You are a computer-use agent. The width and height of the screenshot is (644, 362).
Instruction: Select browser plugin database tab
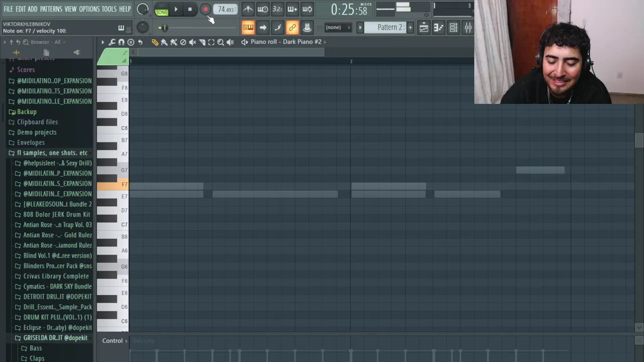76,52
